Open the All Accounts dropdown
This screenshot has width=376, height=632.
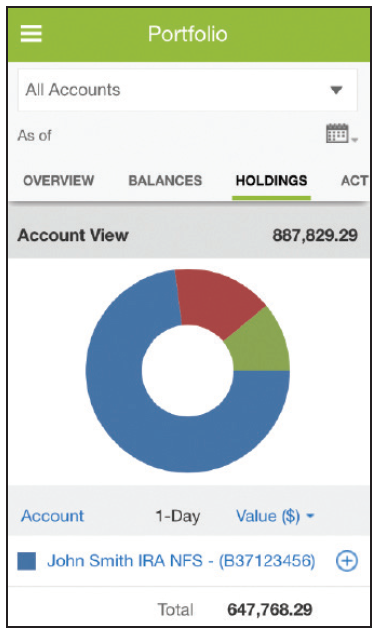tap(187, 90)
